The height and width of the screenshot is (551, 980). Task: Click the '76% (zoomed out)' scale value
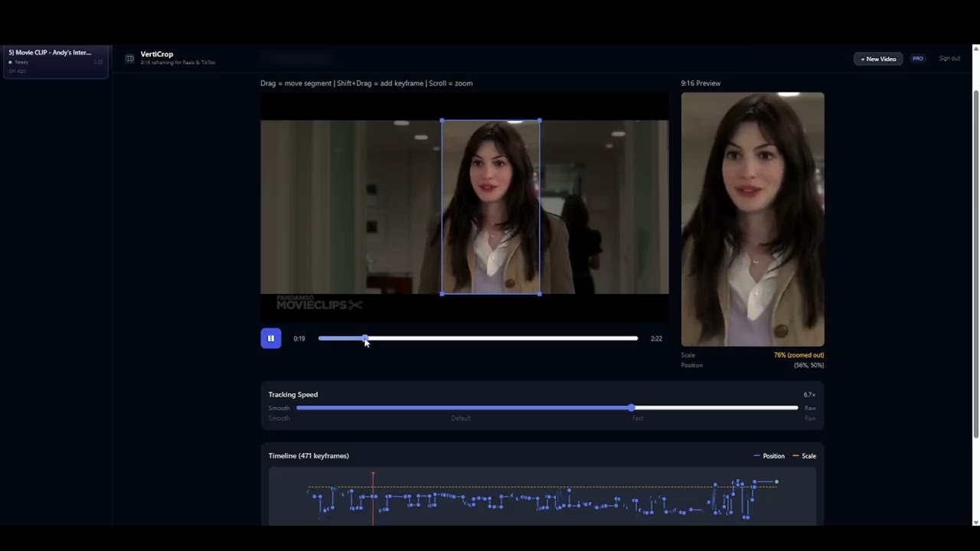(799, 355)
